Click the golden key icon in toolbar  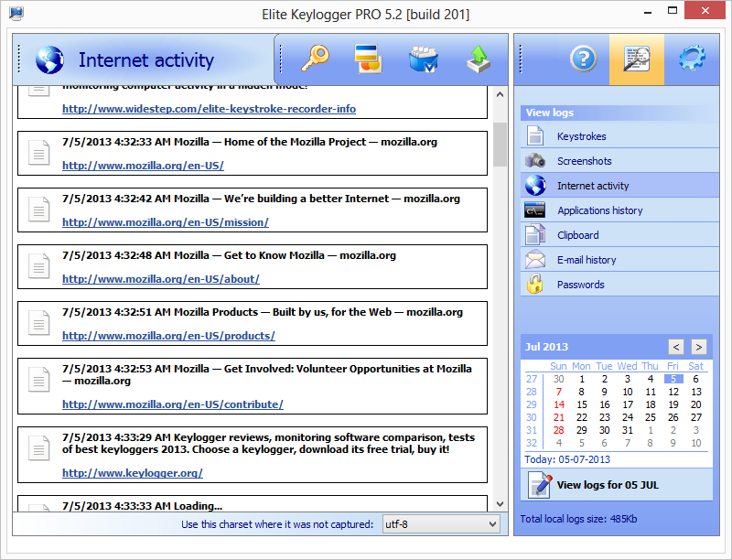click(x=316, y=60)
